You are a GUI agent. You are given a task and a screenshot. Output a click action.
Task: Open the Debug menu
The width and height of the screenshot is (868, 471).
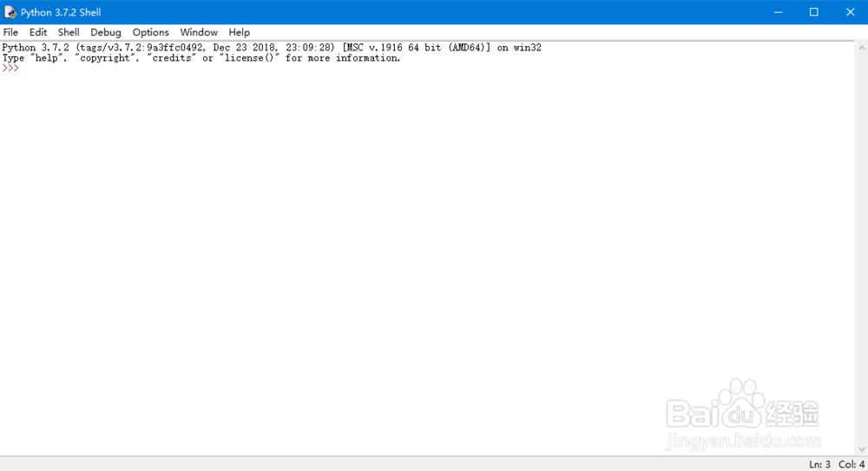pos(106,32)
